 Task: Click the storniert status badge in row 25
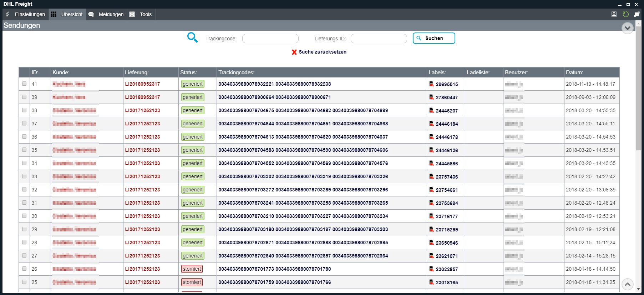point(192,282)
